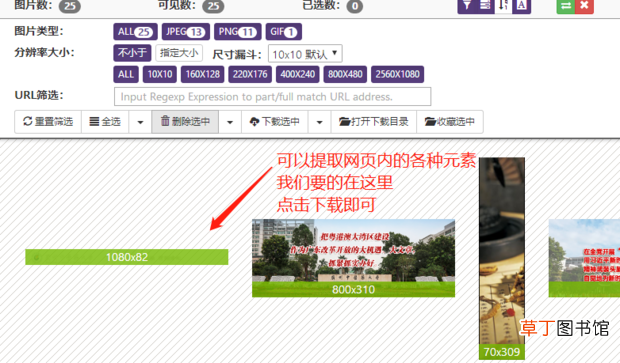This screenshot has height=363, width=620.
Task: Filter image type to GIF 1
Action: click(284, 32)
